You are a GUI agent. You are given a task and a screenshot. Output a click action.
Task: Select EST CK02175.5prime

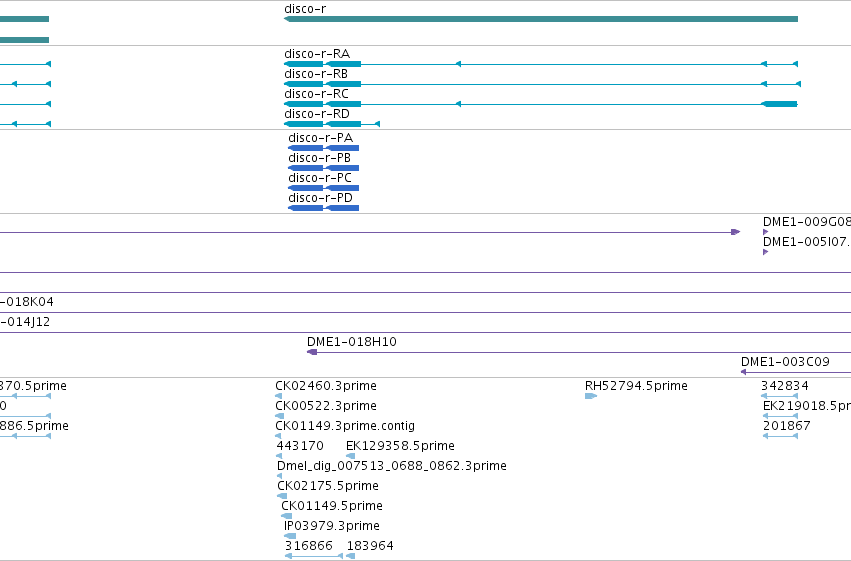click(328, 486)
